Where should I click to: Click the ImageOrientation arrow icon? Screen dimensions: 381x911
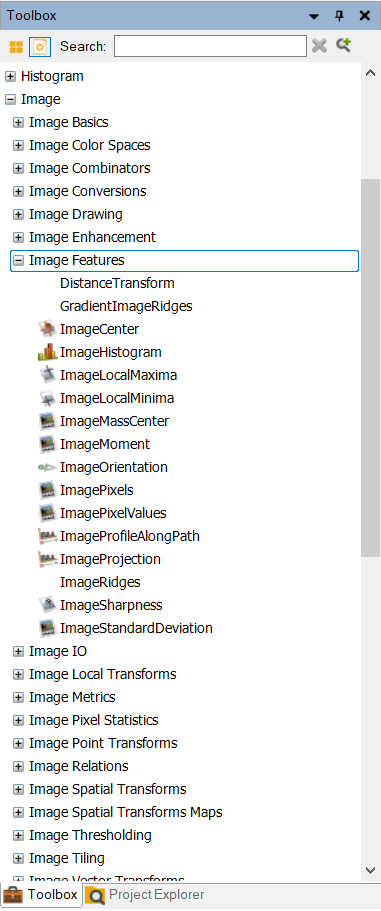48,467
